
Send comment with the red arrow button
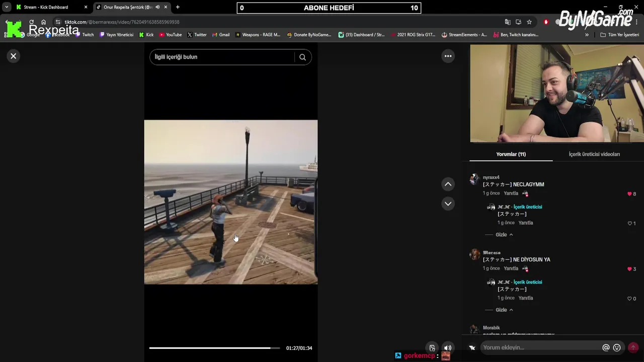633,347
